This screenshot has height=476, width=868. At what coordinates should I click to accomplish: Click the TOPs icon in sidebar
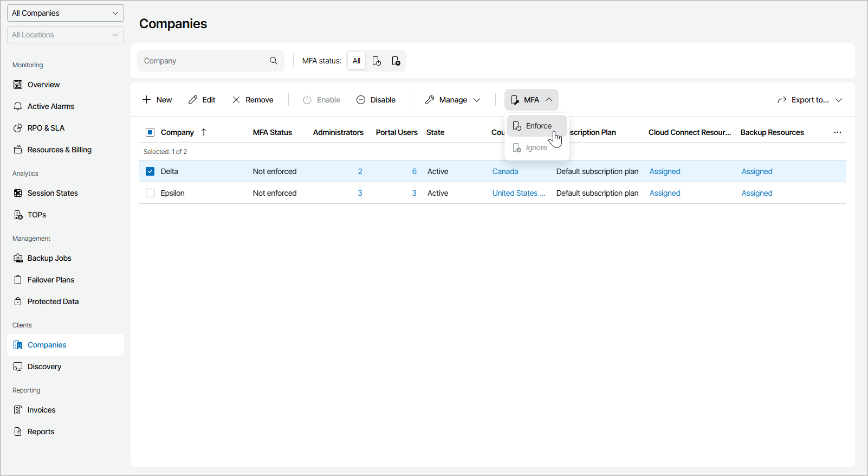click(18, 215)
